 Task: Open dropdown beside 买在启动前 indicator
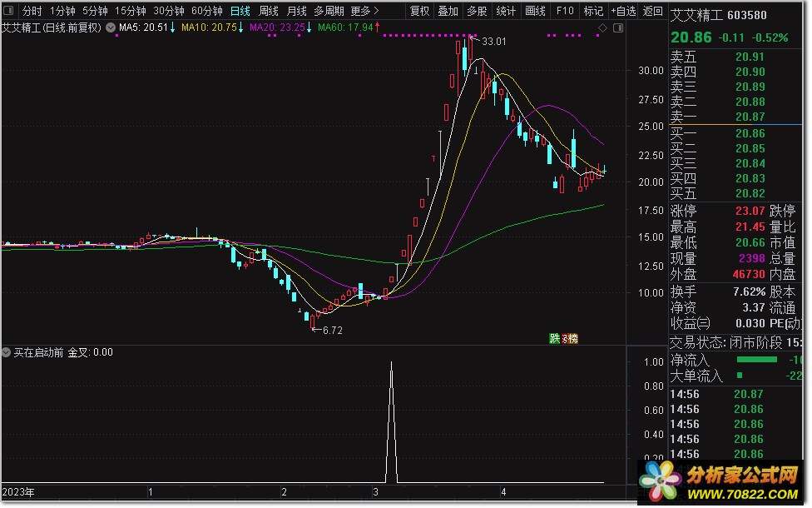pyautogui.click(x=6, y=352)
